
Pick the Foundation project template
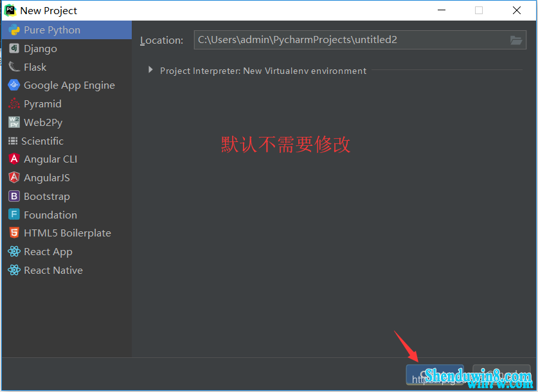pos(67,215)
